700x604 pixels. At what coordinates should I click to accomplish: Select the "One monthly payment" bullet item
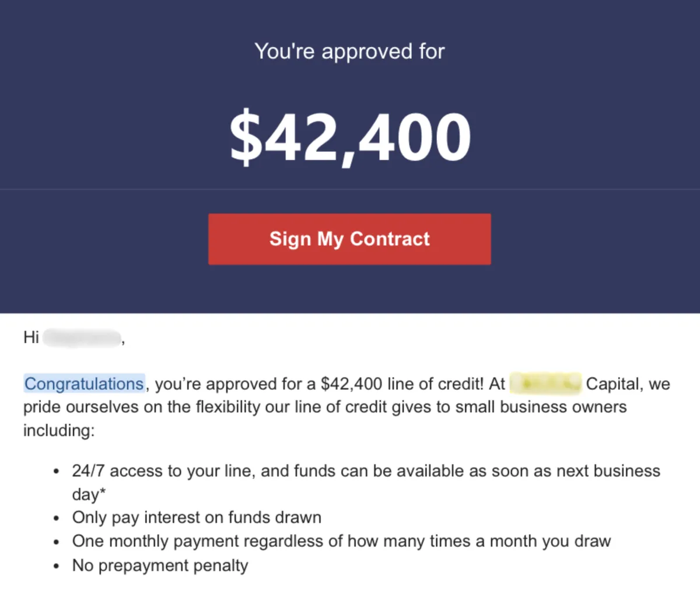(341, 541)
